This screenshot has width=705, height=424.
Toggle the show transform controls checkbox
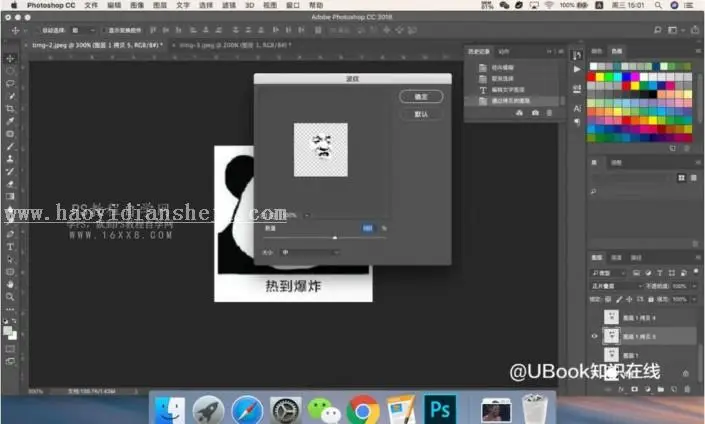[105, 31]
